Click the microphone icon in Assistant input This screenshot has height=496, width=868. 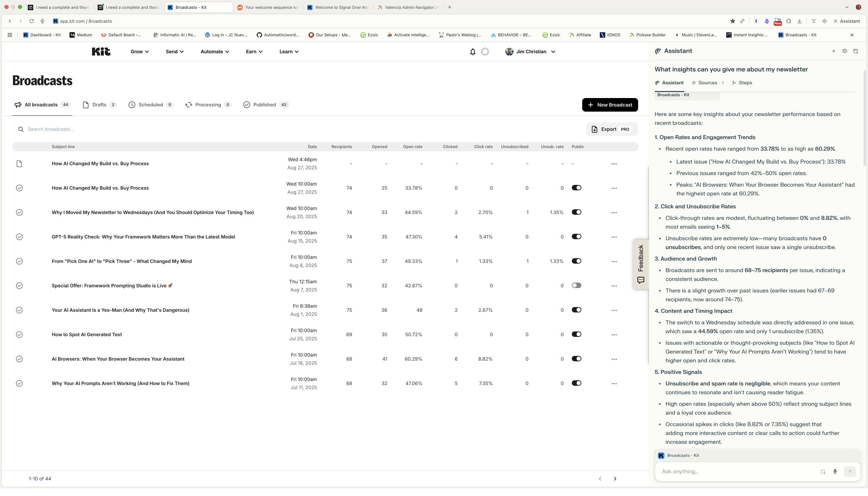(835, 472)
